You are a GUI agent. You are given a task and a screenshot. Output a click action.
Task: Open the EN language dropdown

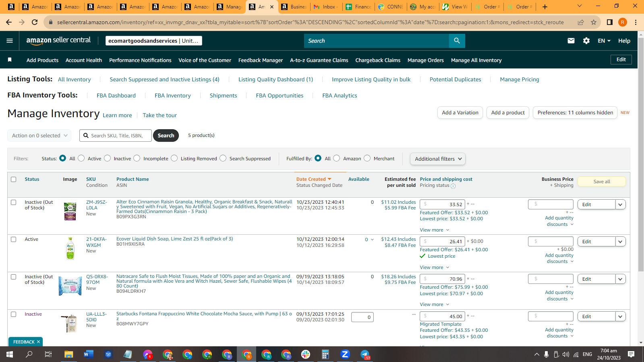(604, 41)
